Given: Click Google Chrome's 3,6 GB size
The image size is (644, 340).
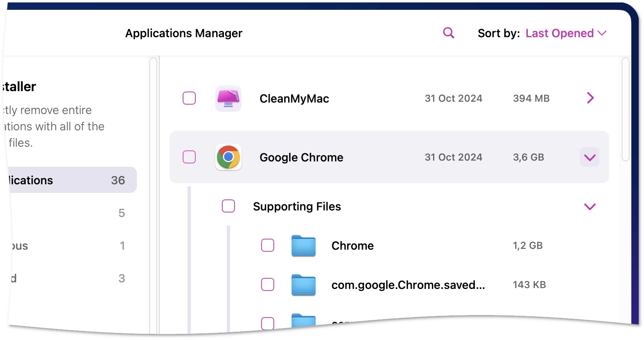Looking at the screenshot, I should [528, 157].
